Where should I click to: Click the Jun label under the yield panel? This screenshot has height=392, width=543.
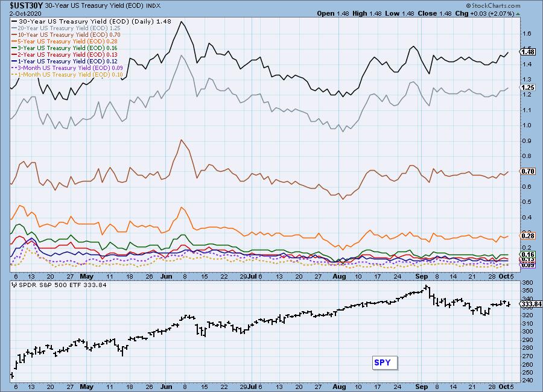167,276
